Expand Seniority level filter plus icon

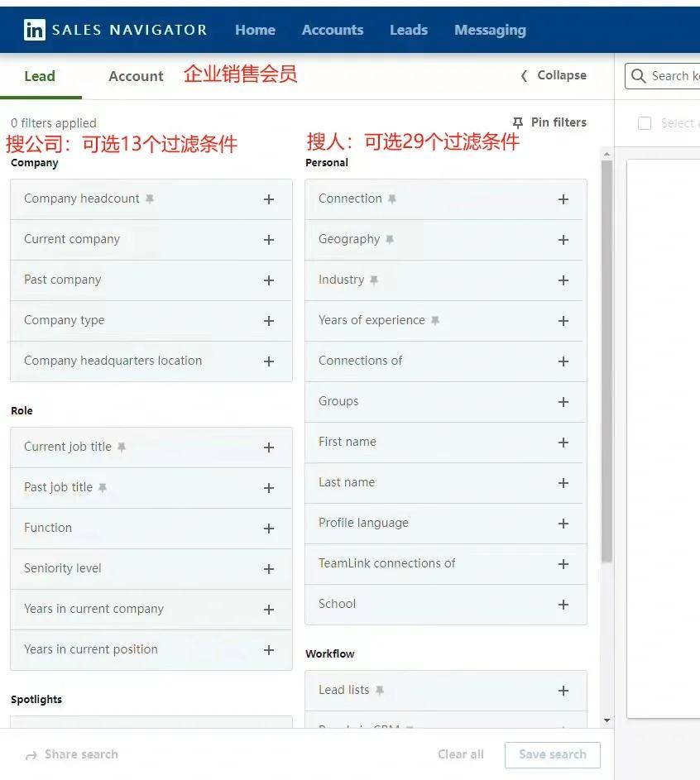point(269,569)
